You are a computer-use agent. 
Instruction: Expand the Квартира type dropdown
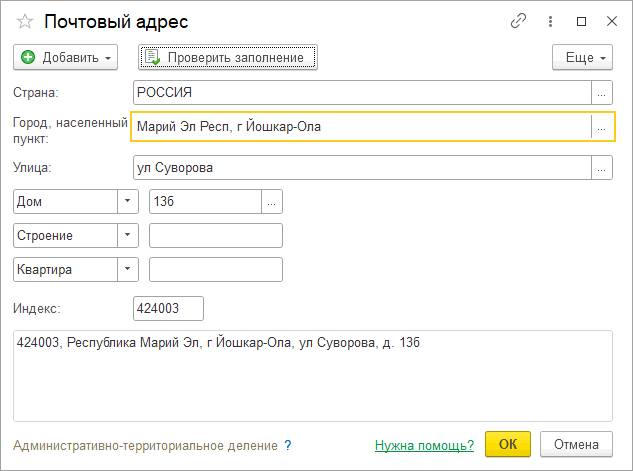click(x=128, y=269)
